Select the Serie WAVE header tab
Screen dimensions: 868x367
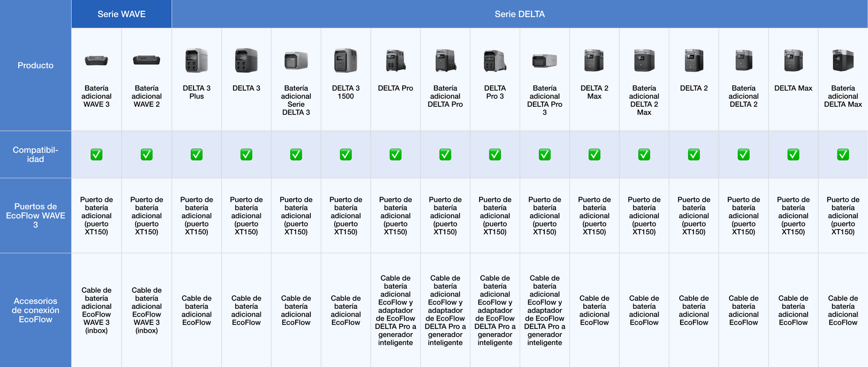122,14
